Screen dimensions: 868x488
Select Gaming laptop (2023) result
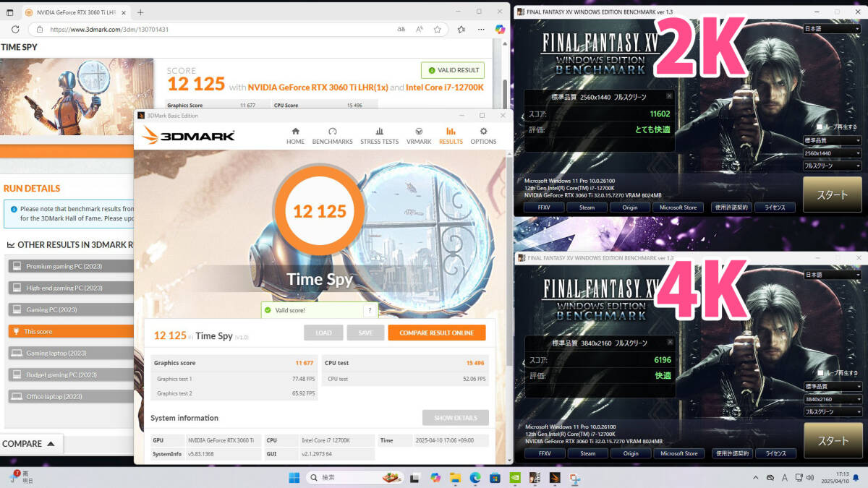tap(71, 353)
